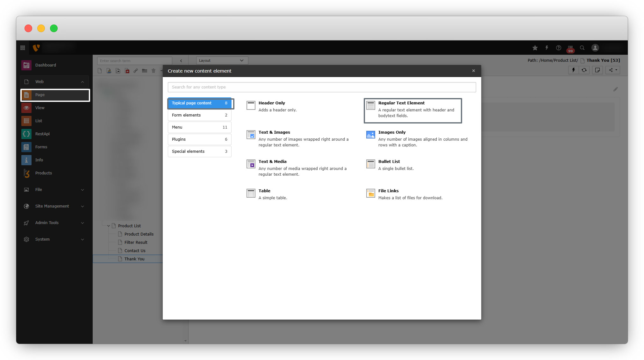Select the Images Only content element

392,132
